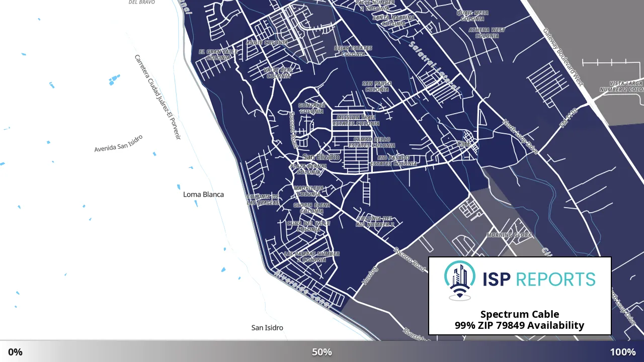Click the Vista Larga Number 2 Colonia label
Viewport: 644px width, 362px height.
pos(621,86)
